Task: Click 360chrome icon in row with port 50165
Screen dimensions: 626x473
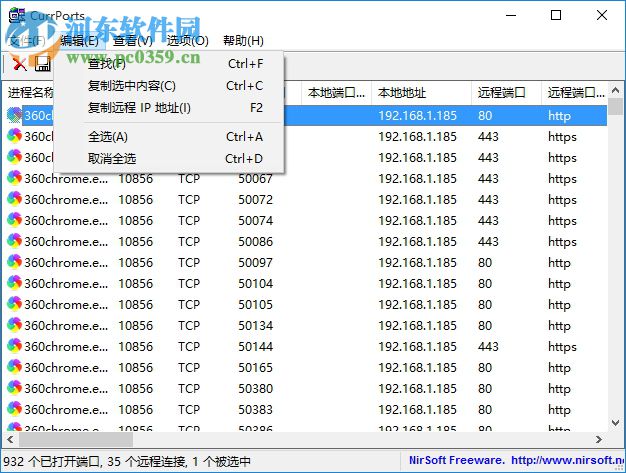Action: pos(14,367)
